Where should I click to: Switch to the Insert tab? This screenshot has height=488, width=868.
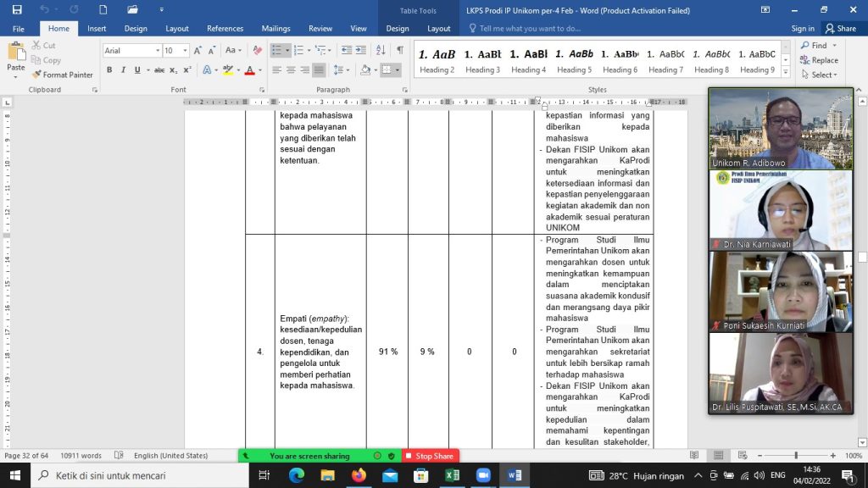tap(97, 28)
